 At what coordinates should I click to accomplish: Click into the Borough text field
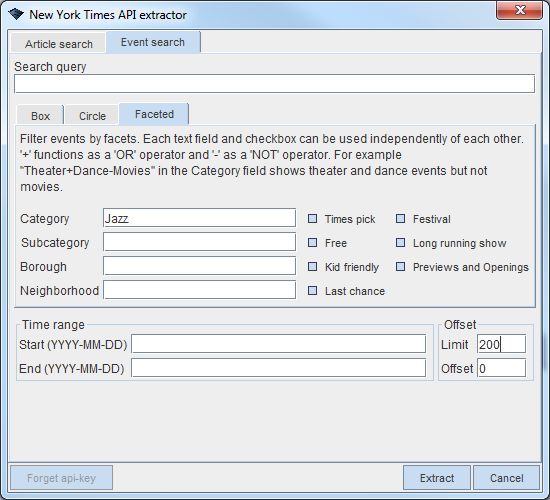coord(200,266)
